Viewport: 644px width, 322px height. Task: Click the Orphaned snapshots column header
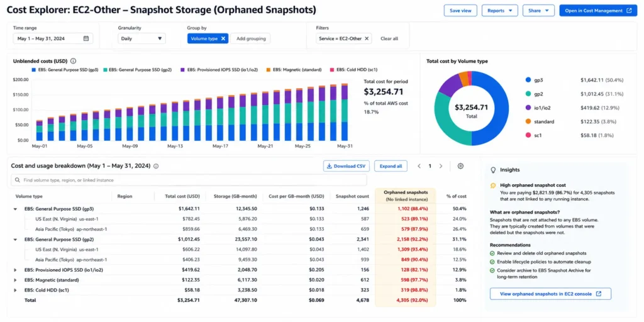click(406, 195)
